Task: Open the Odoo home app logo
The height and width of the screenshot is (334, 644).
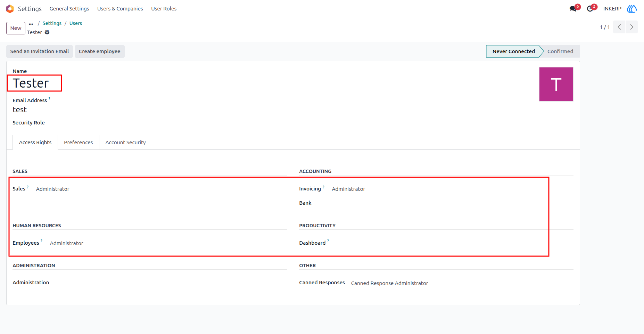Action: pos(10,9)
